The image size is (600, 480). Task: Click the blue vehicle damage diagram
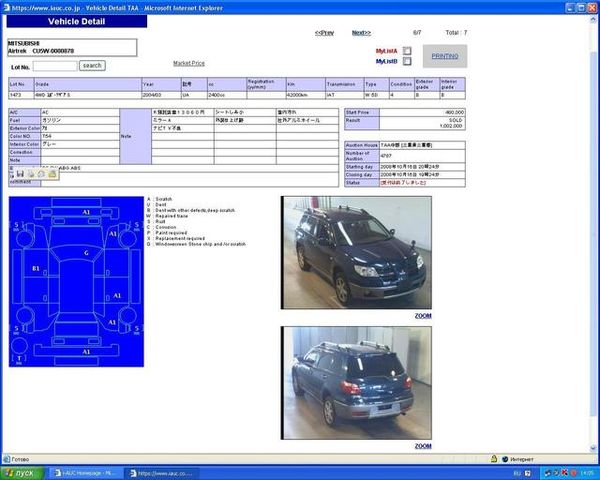tap(76, 282)
